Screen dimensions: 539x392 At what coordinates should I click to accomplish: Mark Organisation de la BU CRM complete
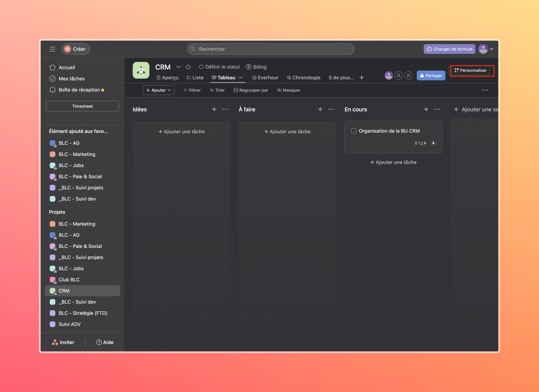click(354, 131)
